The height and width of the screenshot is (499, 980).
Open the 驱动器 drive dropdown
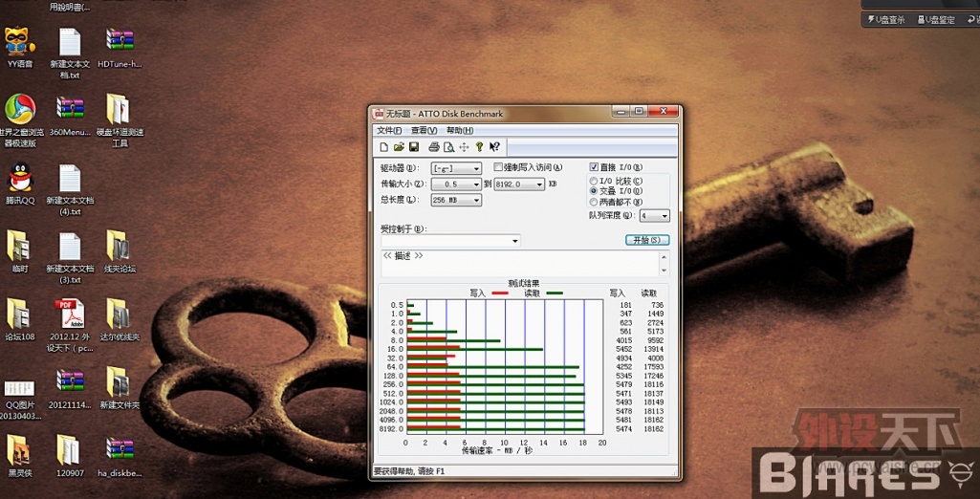click(476, 168)
